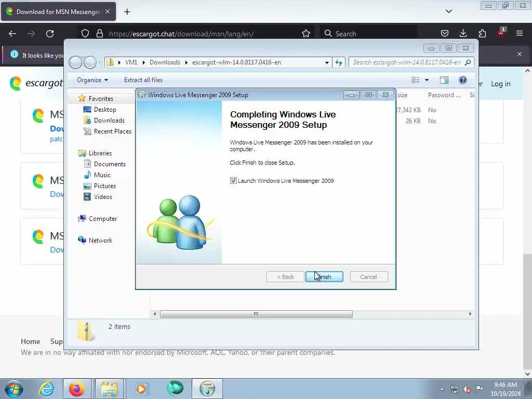Click the network tray icon

[455, 390]
